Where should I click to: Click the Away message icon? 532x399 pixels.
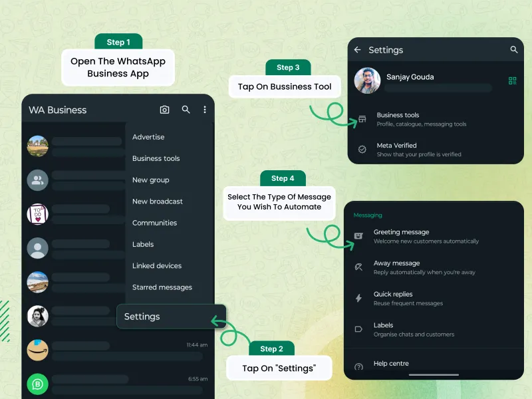(359, 267)
